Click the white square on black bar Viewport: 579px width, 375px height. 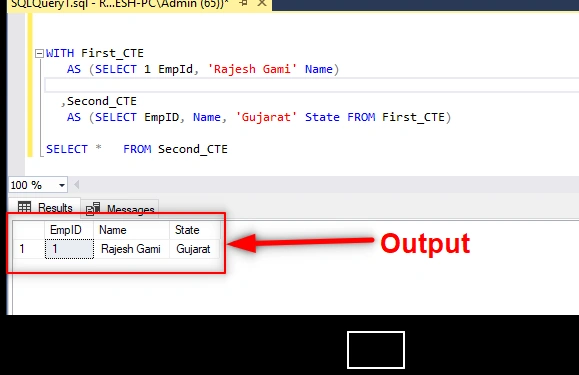point(376,350)
